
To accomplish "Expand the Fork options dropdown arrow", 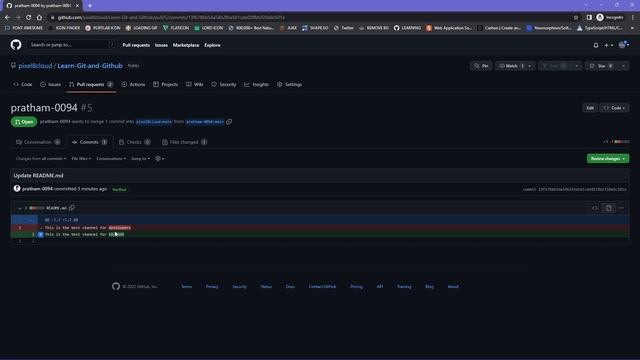I will point(576,66).
